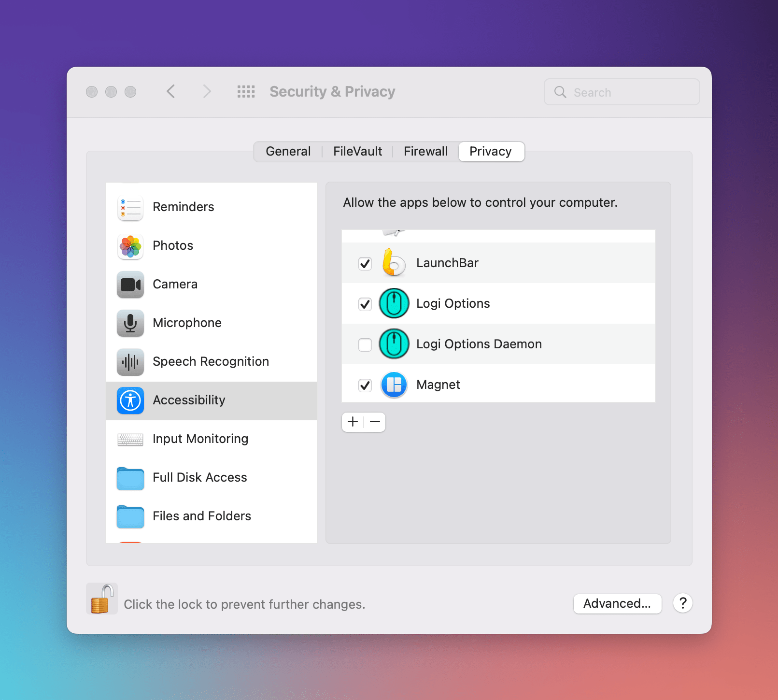Click the colorful Photos flower icon
This screenshot has width=778, height=700.
[130, 246]
